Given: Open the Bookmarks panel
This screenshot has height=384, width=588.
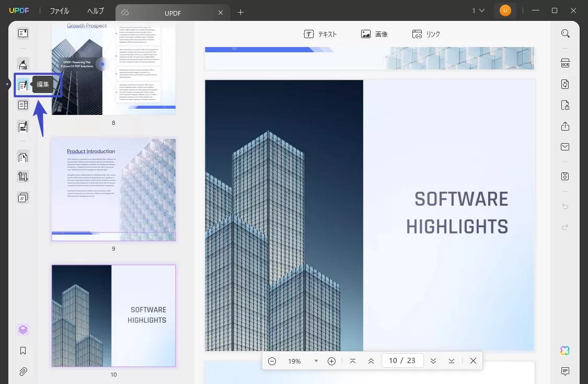Looking at the screenshot, I should coord(23,351).
